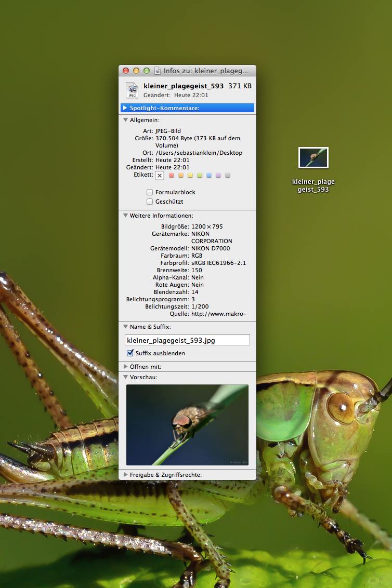392x588 pixels.
Task: Click the Gerätemarke value NIKON CORPORATION
Action: coord(212,237)
